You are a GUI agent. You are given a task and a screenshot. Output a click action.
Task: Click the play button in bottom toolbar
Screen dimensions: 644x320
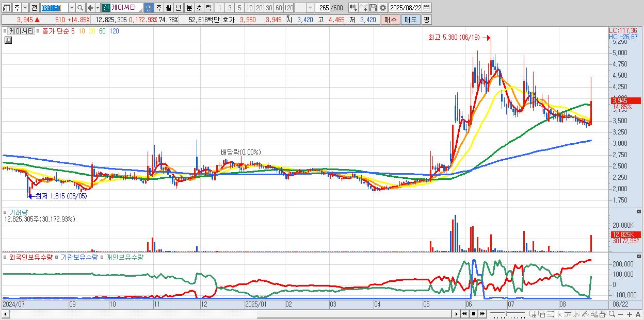pos(456,314)
